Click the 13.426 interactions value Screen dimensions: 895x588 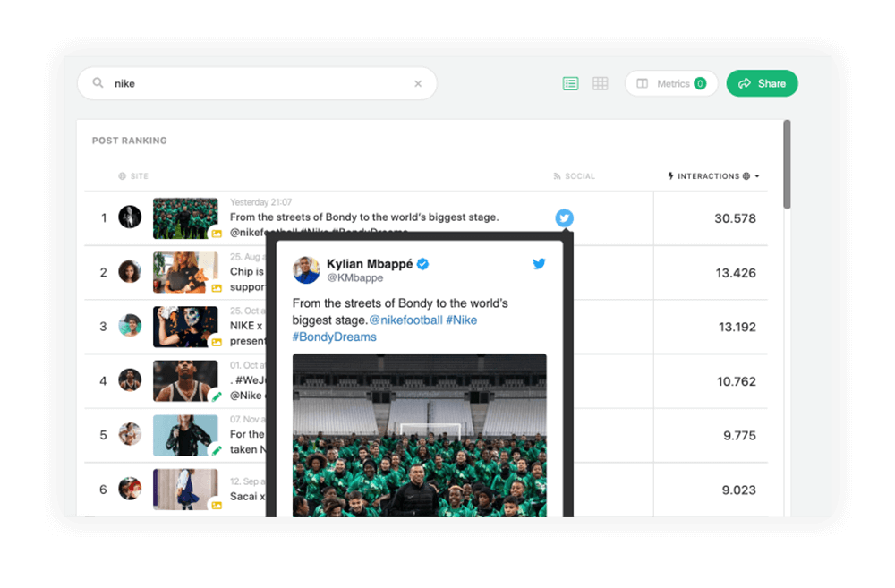point(735,273)
